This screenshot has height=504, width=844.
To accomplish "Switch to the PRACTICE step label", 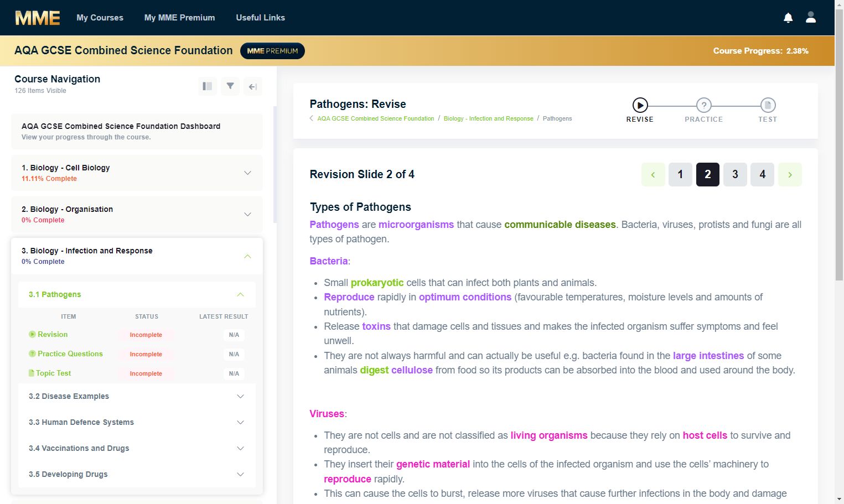I will tap(704, 119).
